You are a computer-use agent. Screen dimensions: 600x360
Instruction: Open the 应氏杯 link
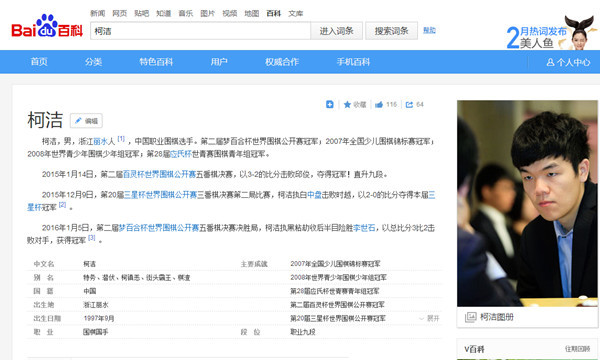tap(181, 154)
